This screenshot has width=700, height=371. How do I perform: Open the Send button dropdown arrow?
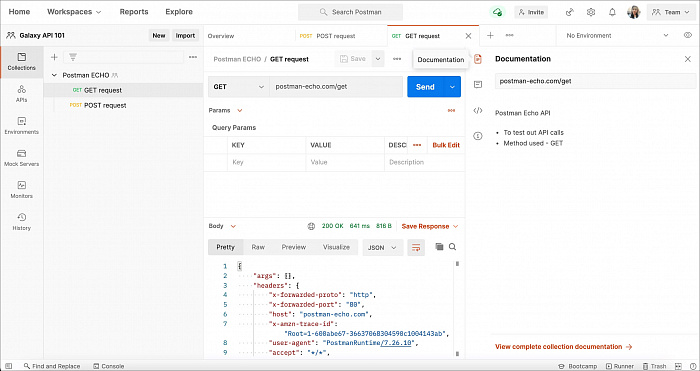pos(452,87)
